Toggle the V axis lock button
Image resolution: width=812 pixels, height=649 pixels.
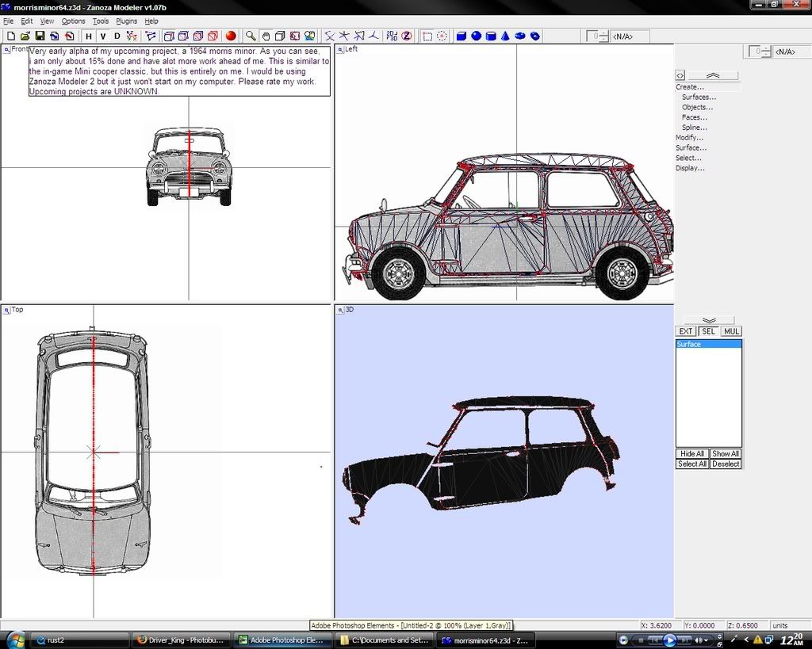tap(102, 36)
